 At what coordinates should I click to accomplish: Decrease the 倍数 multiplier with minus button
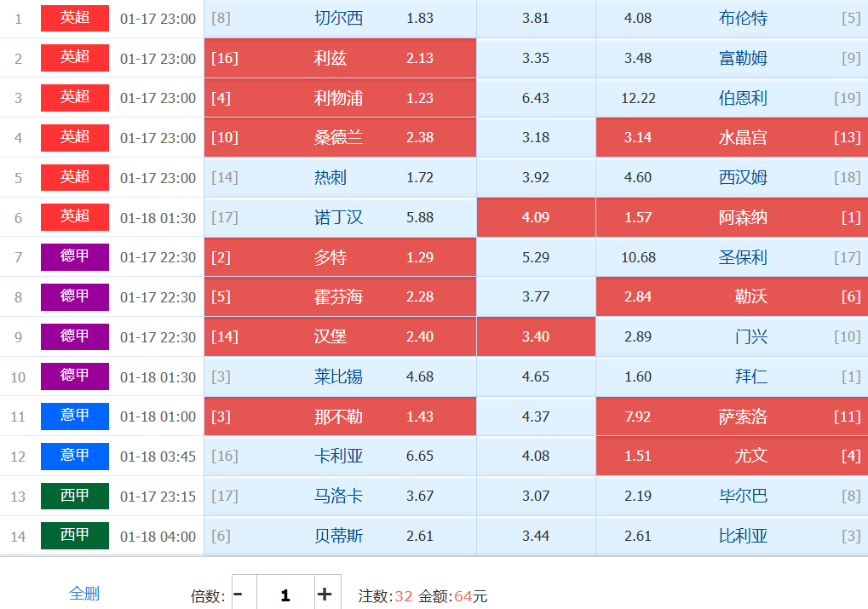click(239, 595)
